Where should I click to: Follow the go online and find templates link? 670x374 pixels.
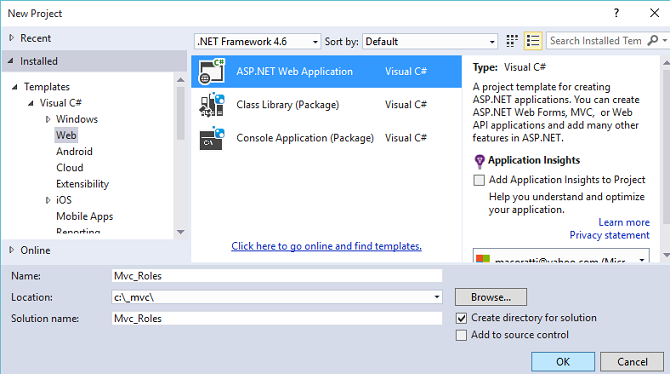click(326, 246)
